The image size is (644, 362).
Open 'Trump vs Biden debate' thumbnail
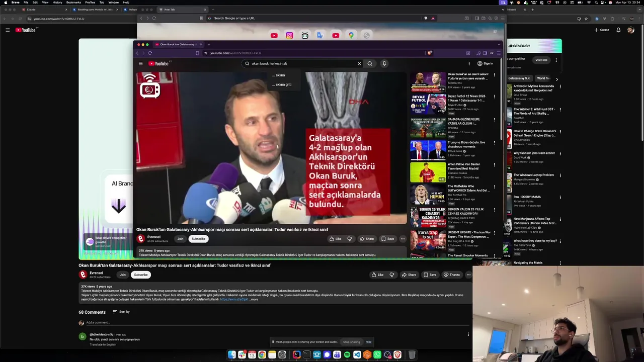pyautogui.click(x=428, y=150)
